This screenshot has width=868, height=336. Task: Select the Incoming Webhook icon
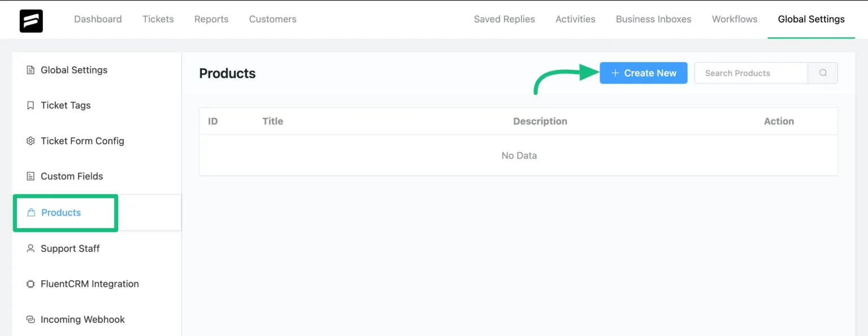click(x=31, y=319)
